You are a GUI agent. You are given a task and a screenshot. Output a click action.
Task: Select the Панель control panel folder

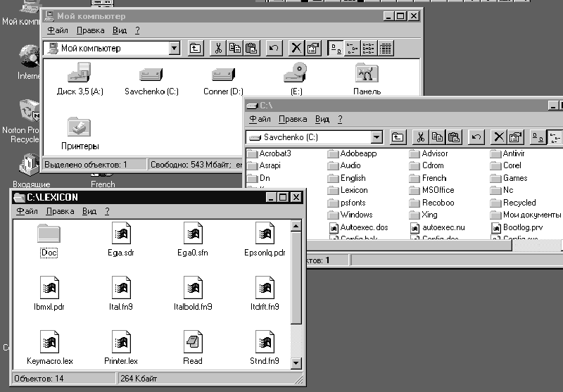pyautogui.click(x=367, y=79)
